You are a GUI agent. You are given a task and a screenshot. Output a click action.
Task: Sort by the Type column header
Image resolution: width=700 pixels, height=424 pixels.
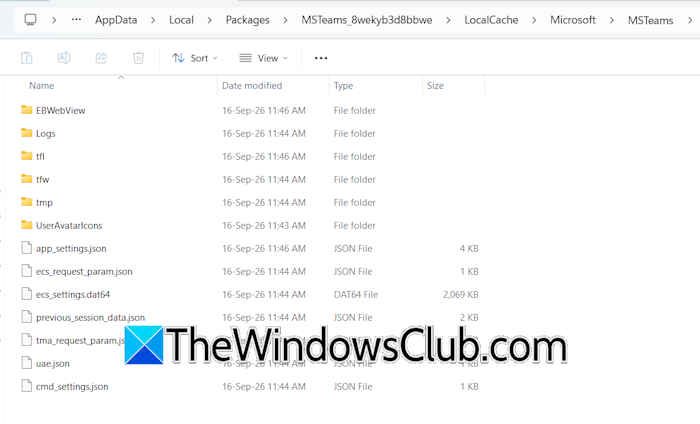[x=343, y=85]
